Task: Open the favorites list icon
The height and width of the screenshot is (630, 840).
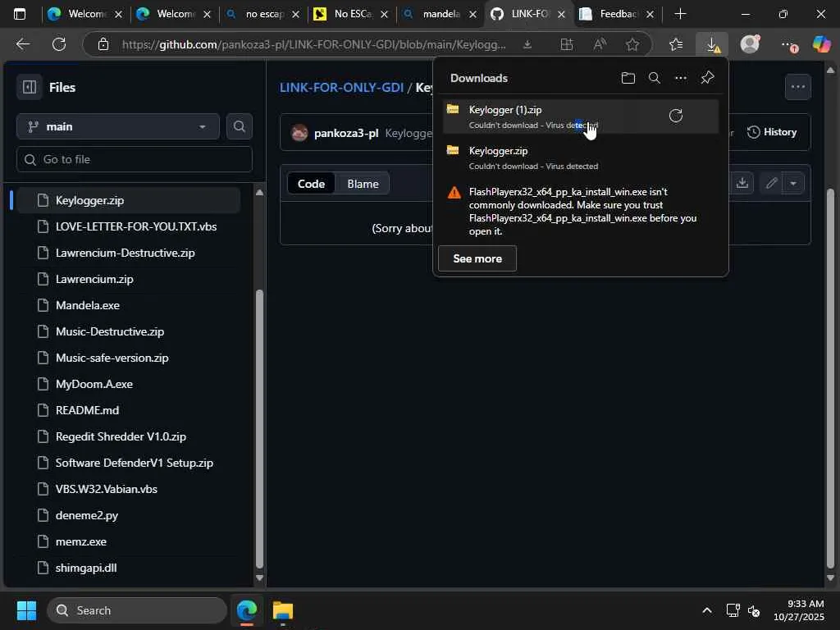Action: click(676, 44)
